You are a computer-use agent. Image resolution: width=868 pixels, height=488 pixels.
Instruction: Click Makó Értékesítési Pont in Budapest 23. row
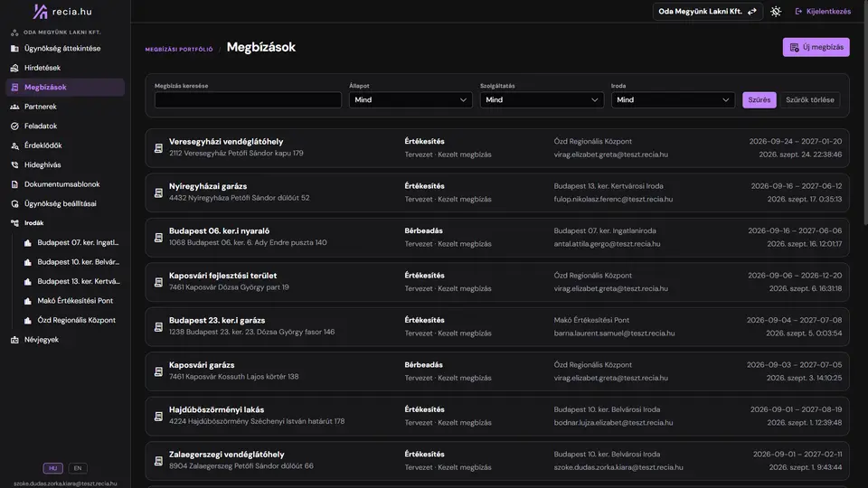[591, 320]
